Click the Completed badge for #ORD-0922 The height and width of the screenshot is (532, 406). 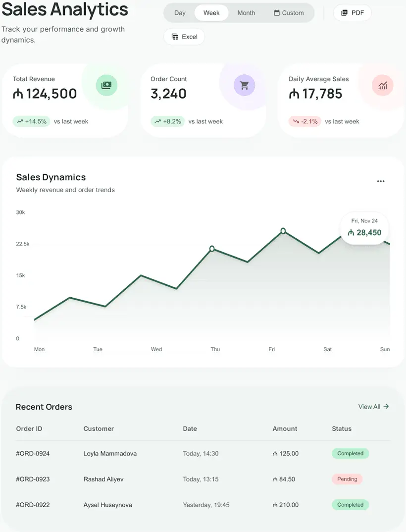[x=351, y=505]
